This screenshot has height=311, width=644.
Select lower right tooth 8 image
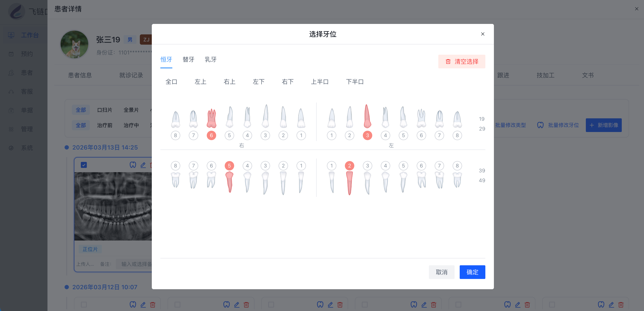[x=176, y=180]
